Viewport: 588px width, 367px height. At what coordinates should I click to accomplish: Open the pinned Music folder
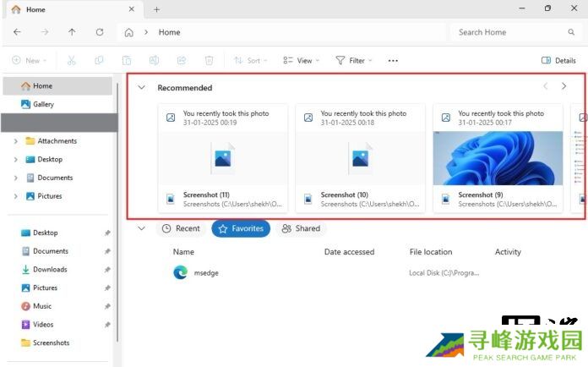point(36,306)
